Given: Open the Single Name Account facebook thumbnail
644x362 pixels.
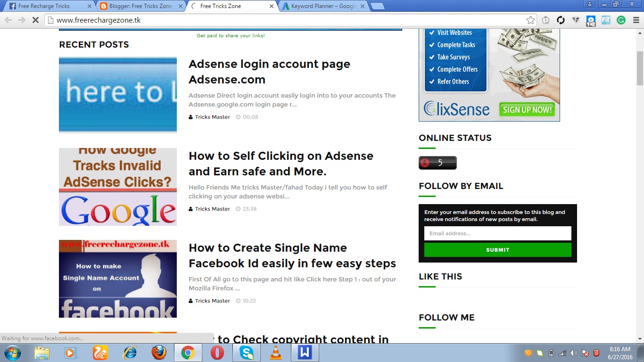Looking at the screenshot, I should tap(118, 279).
